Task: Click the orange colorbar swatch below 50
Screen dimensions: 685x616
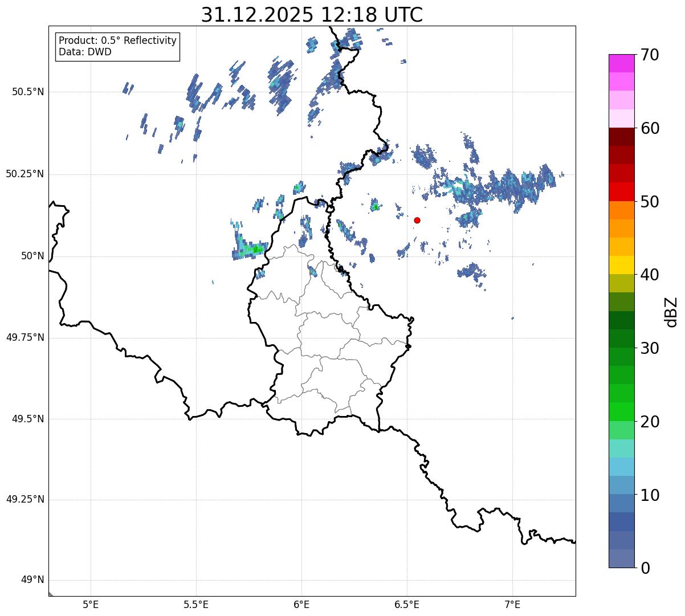Action: click(621, 210)
